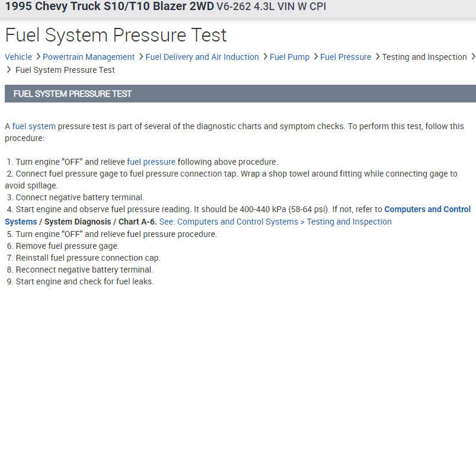Click the chevron before Testing and Inspection breadcrumb
Screen dimensions: 476x474
coord(377,57)
